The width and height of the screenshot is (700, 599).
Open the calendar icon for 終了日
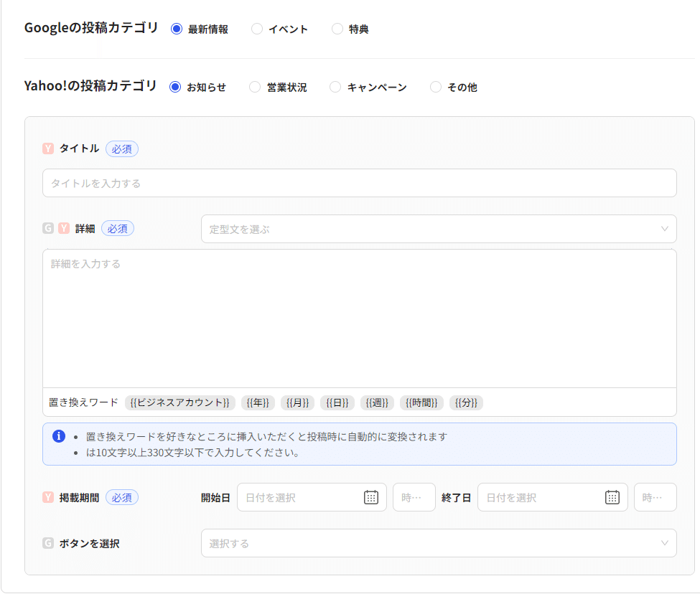click(x=612, y=497)
